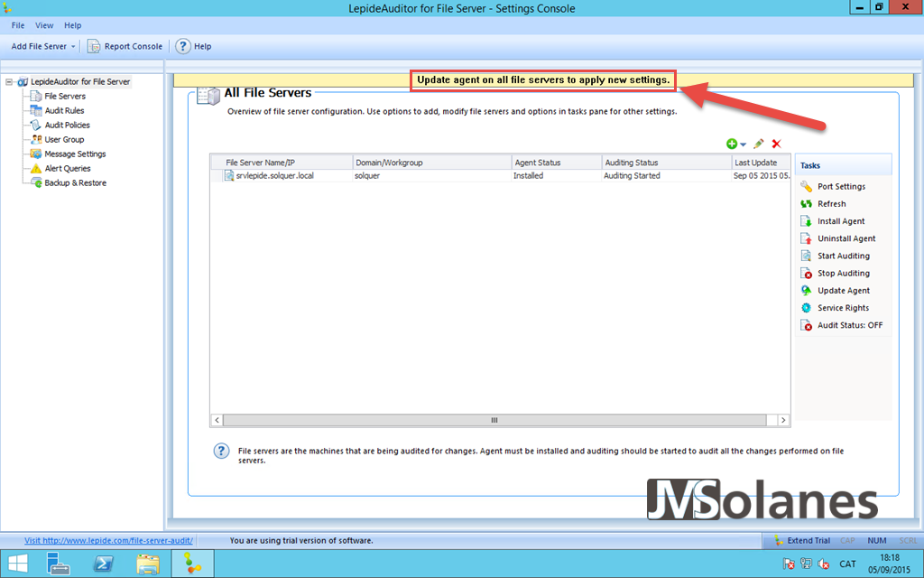Image resolution: width=924 pixels, height=578 pixels.
Task: Click the red X delete server icon
Action: pyautogui.click(x=777, y=144)
